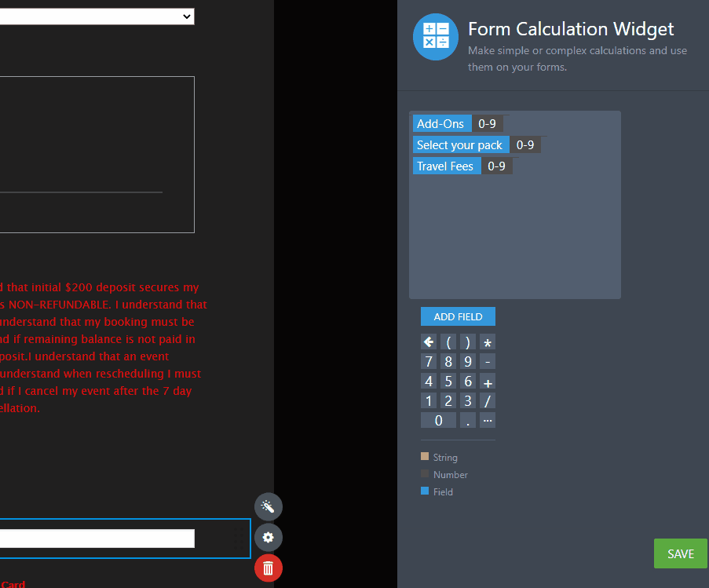
Task: Toggle 0-9 mode on Select your pack
Action: (x=524, y=145)
